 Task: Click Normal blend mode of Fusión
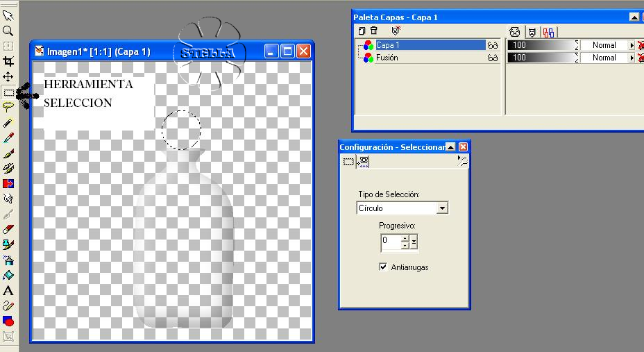pos(604,58)
